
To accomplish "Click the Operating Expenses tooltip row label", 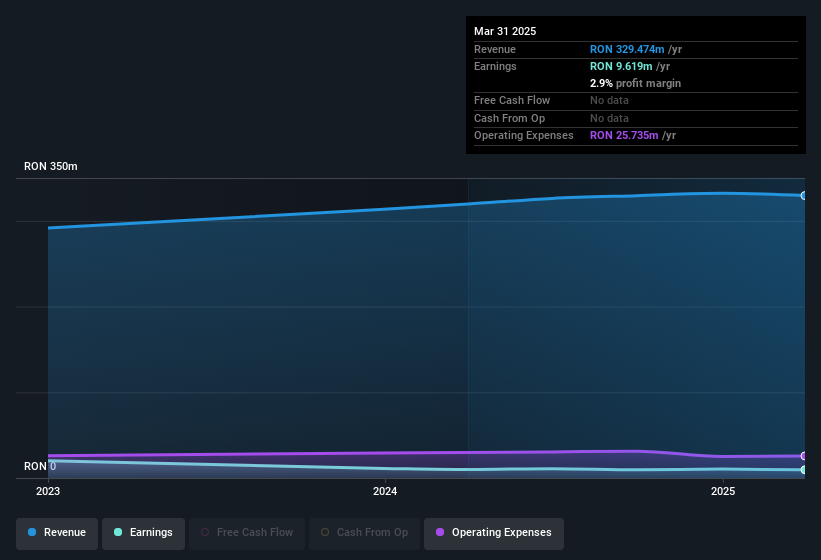I will tap(524, 135).
